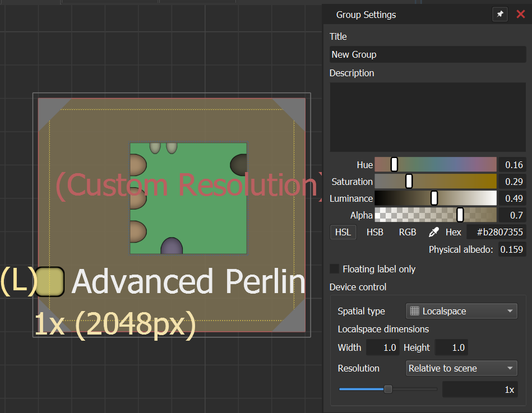Pin the Group Settings panel
532x413 pixels.
[x=499, y=15]
